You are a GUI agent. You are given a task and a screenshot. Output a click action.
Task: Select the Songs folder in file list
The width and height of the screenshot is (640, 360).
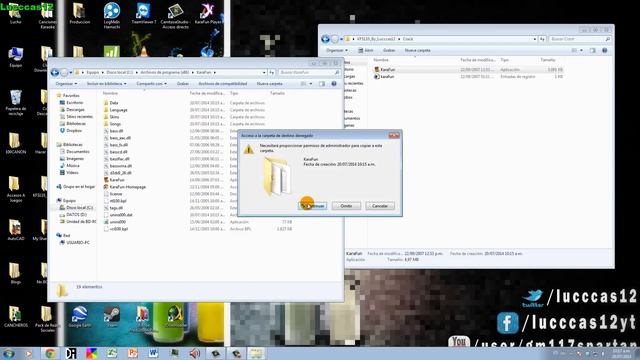112,124
